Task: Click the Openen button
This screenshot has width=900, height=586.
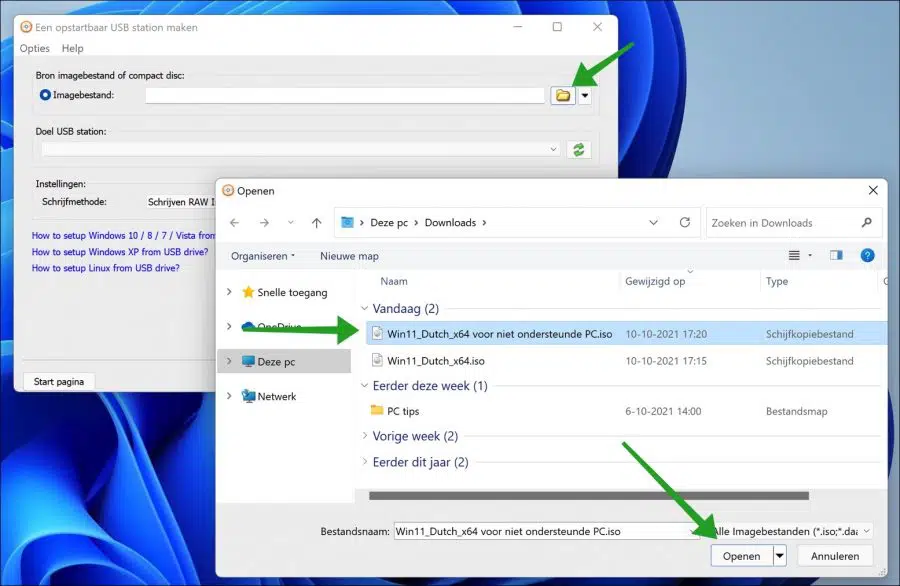Action: (742, 556)
